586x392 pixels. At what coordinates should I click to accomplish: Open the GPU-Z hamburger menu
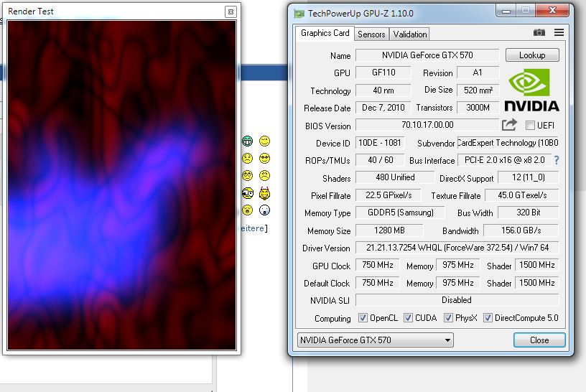point(559,32)
